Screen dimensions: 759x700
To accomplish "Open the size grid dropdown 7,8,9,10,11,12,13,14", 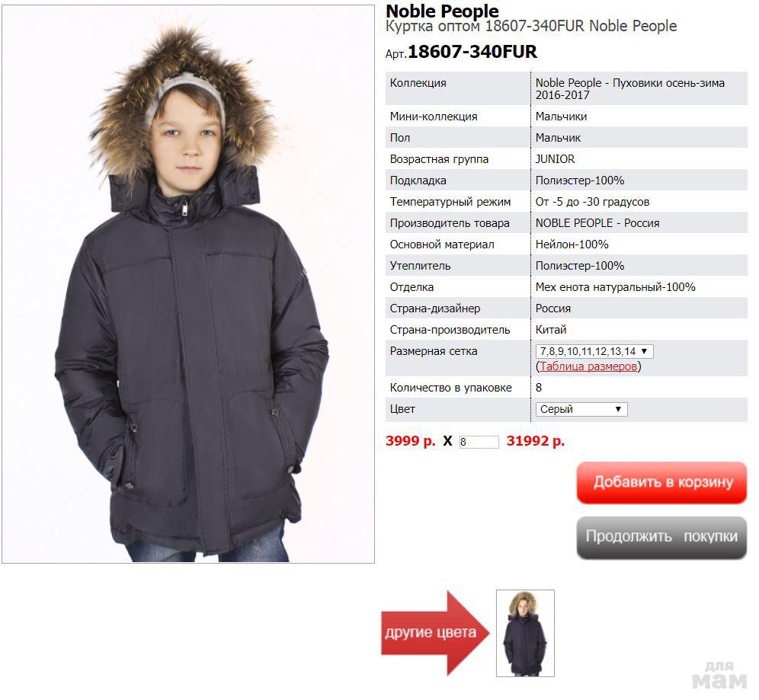I will click(594, 351).
